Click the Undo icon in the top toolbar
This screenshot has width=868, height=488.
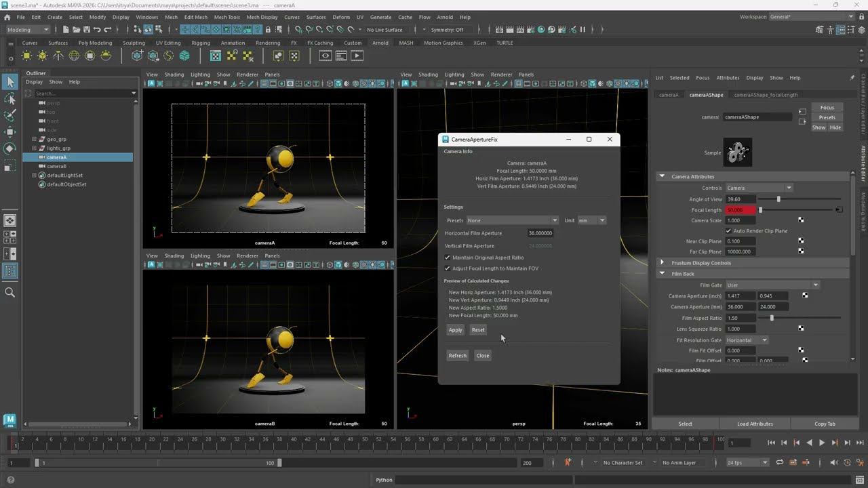[x=98, y=29]
